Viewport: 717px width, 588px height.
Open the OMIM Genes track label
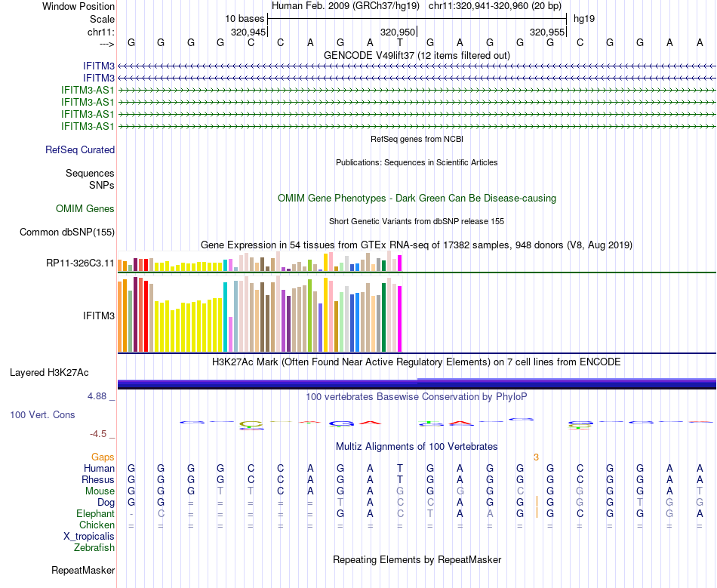click(x=85, y=209)
